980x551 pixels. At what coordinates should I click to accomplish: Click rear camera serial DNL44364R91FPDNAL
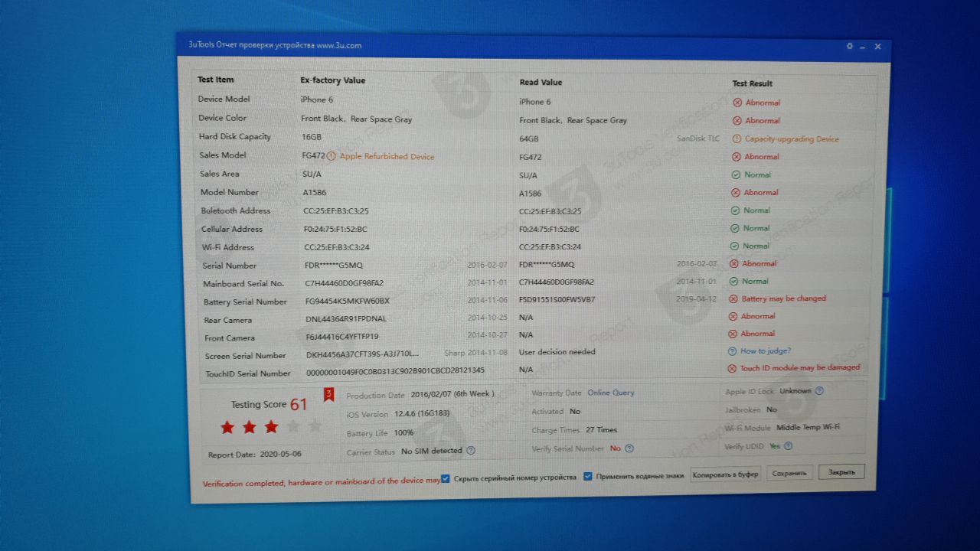[x=346, y=319]
